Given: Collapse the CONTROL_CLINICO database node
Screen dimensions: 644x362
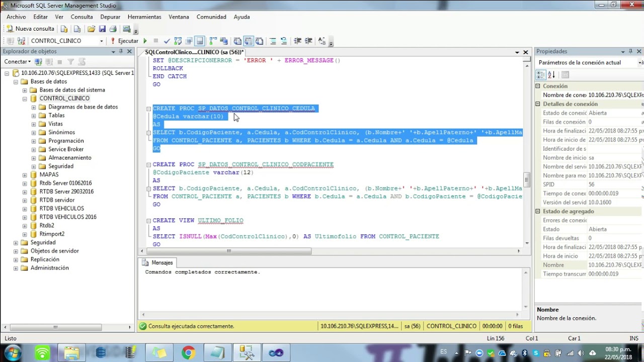Looking at the screenshot, I should (x=25, y=99).
